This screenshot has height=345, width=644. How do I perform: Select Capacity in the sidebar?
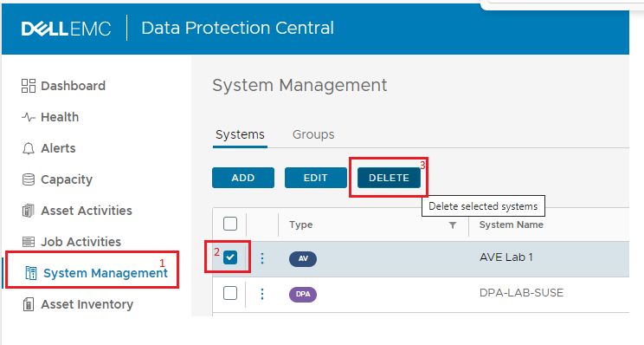(67, 179)
